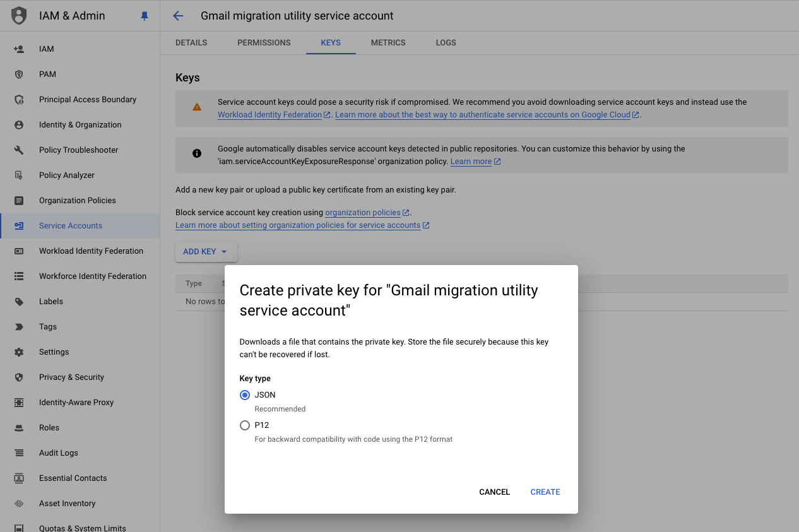Screen dimensions: 799x532
Task: Click the Organization Policies list icon
Action: point(19,200)
